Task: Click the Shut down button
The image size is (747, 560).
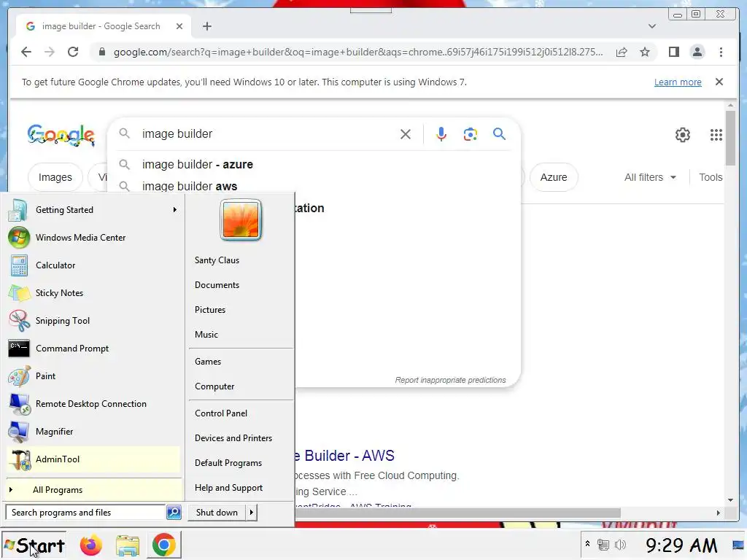Action: (x=217, y=513)
